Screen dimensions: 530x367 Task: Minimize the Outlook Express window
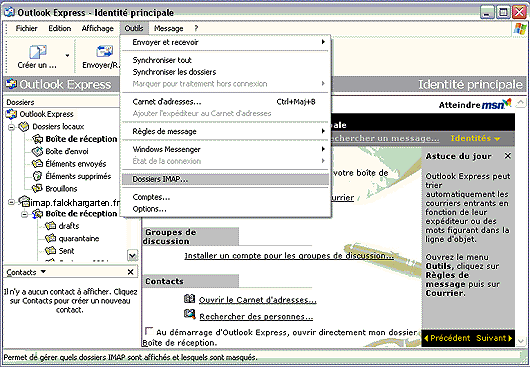click(487, 13)
